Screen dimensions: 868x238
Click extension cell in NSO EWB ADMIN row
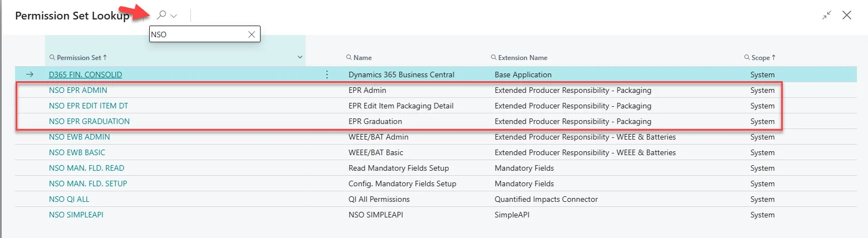pyautogui.click(x=585, y=137)
